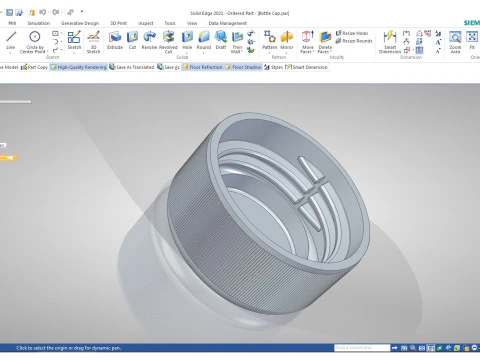Open the 3D Print ribbon tab
The width and height of the screenshot is (480, 360).
pyautogui.click(x=119, y=23)
